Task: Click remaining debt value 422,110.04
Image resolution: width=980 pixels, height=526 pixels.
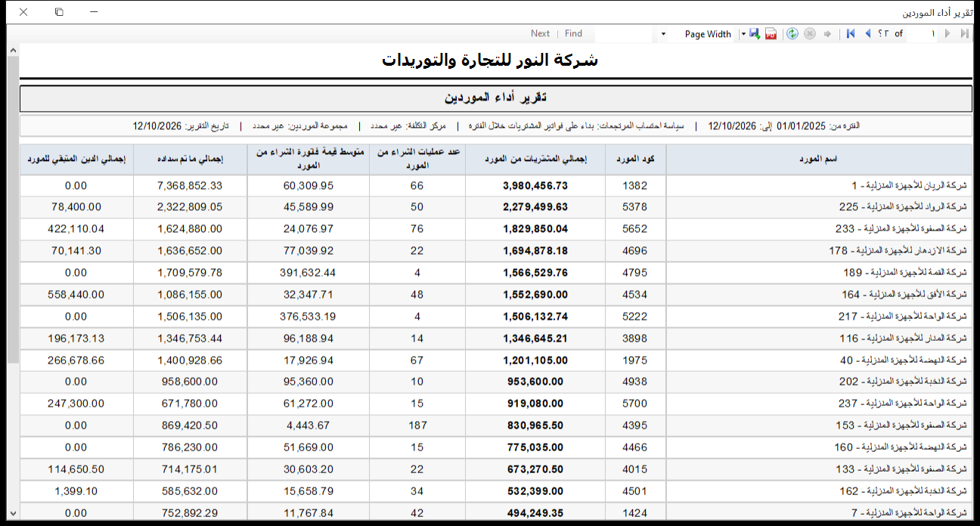Action: pyautogui.click(x=76, y=229)
